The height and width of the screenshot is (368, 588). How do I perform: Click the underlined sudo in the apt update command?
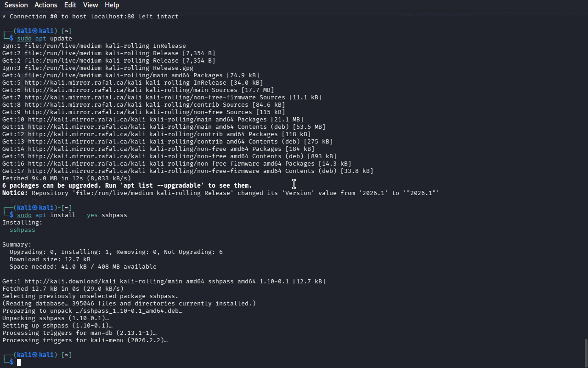point(24,39)
